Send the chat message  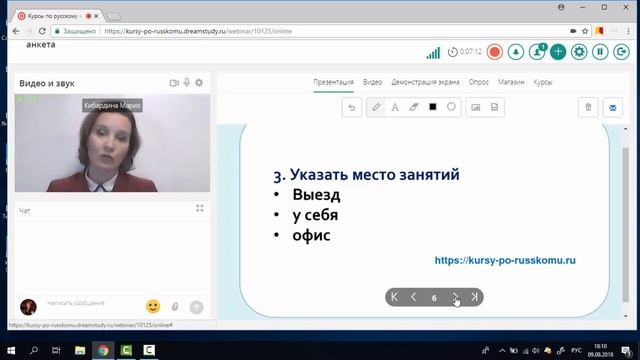point(196,307)
